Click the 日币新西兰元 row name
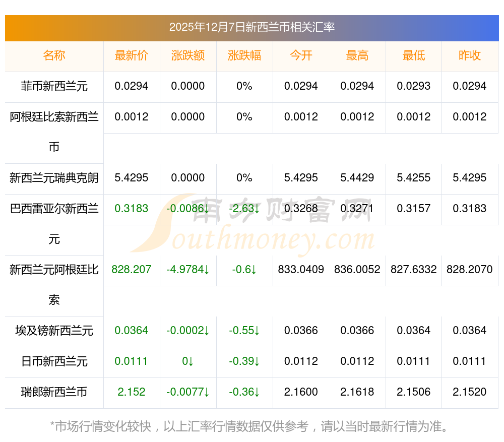The width and height of the screenshot is (504, 442). [54, 361]
